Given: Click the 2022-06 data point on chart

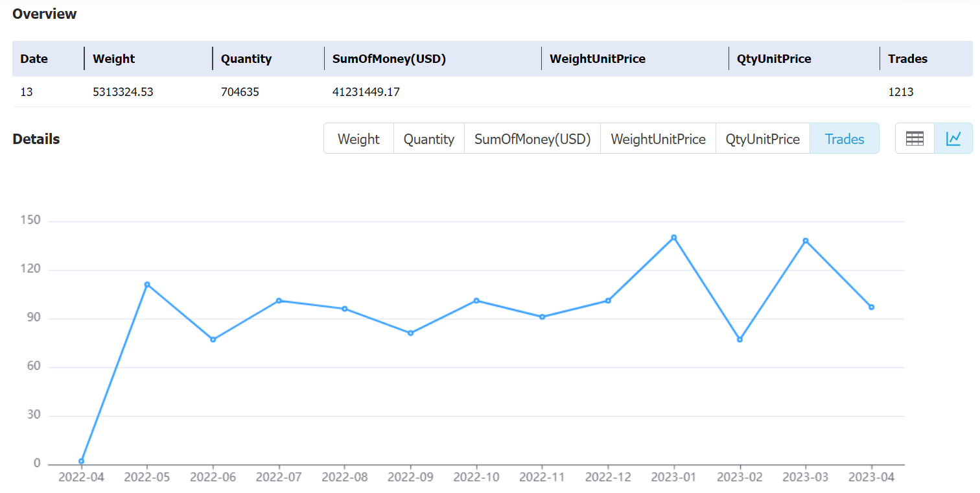Looking at the screenshot, I should (213, 339).
